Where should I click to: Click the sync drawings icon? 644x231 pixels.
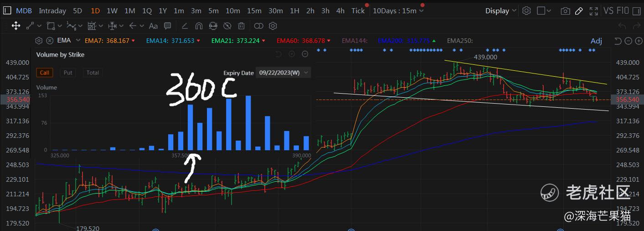coord(213,26)
